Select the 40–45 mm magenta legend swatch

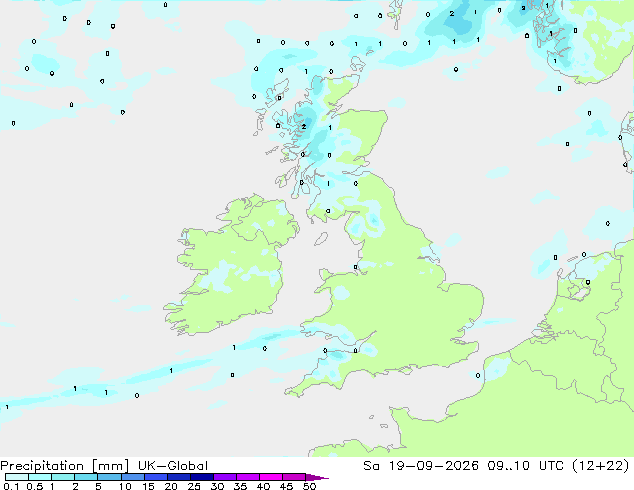point(271,477)
